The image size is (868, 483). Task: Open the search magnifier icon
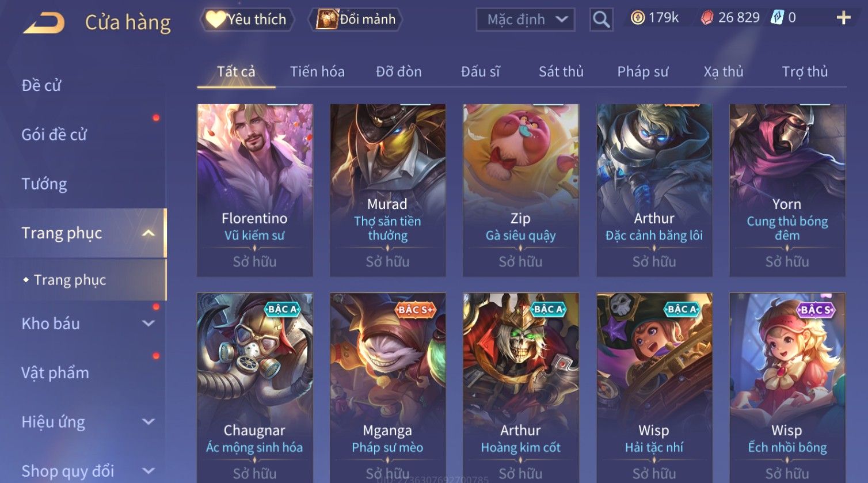(601, 20)
